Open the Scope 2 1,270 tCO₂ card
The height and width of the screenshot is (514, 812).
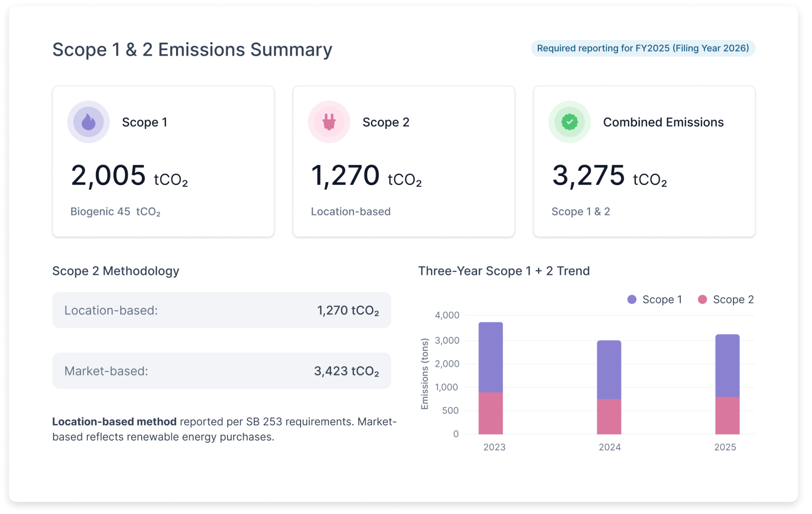(x=404, y=162)
